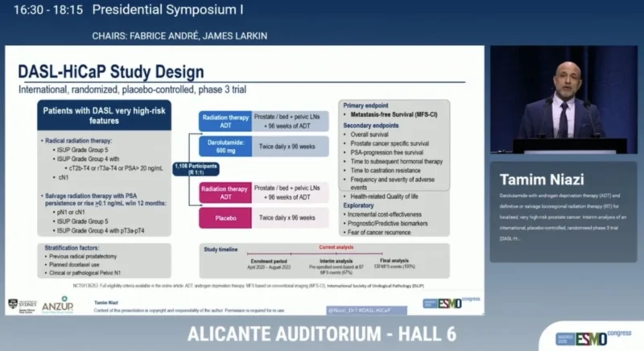Click the ESMO congress logo in the bottom-right banner
Screen dimensions: 644x351
593,337
